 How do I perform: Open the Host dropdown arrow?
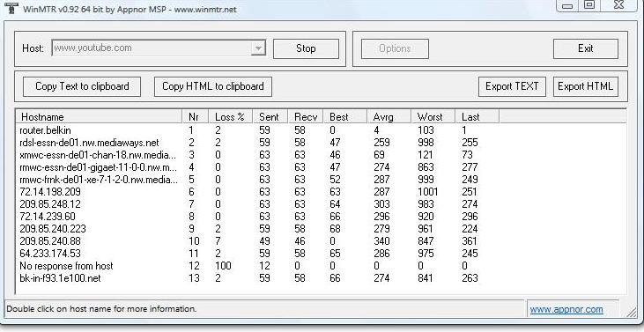258,48
